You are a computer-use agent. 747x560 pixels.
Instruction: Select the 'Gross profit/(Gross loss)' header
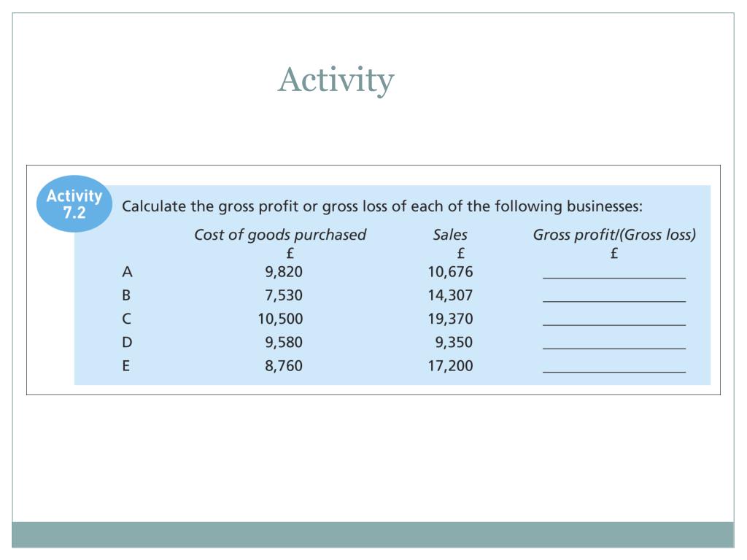[x=614, y=235]
